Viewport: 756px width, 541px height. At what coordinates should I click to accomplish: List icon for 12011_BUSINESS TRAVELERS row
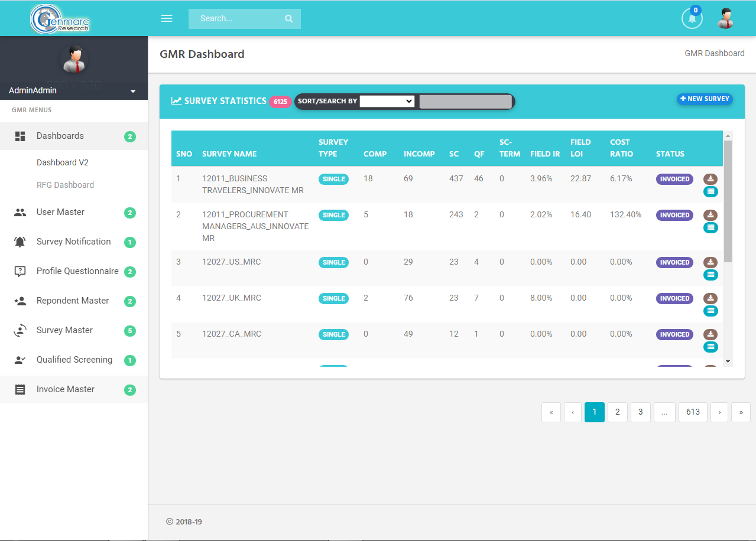710,191
